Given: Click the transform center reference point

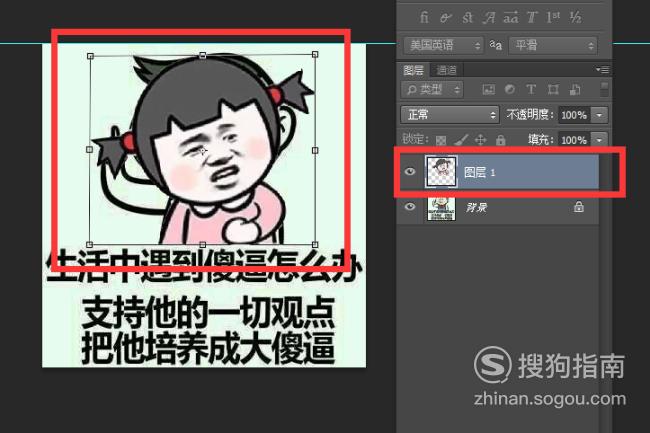Looking at the screenshot, I should pos(203,151).
